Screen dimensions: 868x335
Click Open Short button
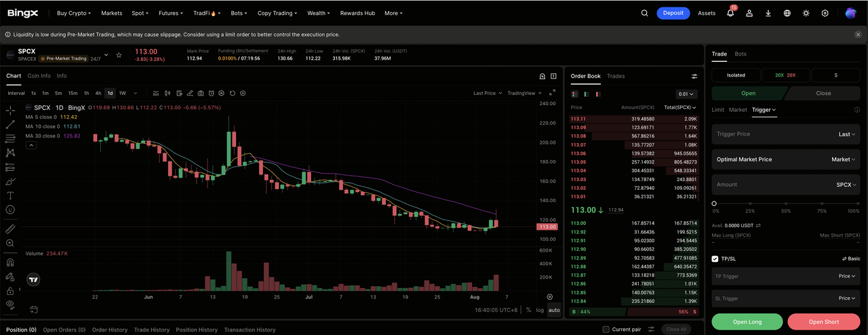pos(824,321)
